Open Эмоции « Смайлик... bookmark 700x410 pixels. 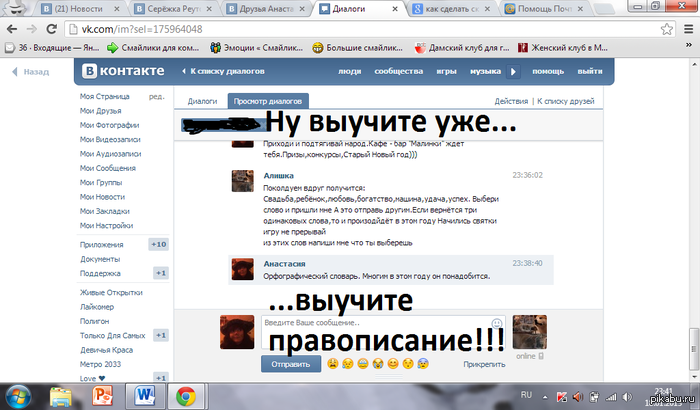pyautogui.click(x=257, y=47)
